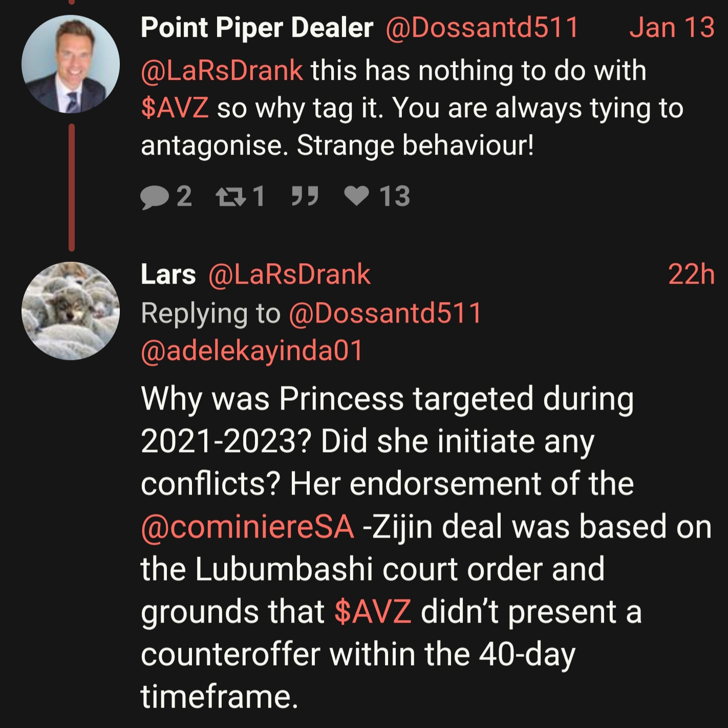728x728 pixels.
Task: Click the heart icon with 13 likes
Action: point(356,196)
